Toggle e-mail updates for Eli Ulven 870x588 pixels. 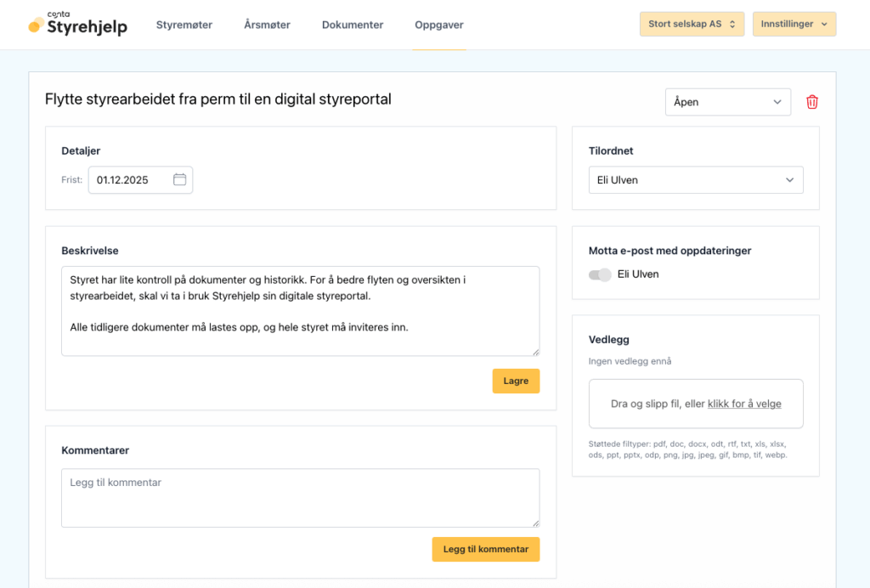[x=600, y=274]
